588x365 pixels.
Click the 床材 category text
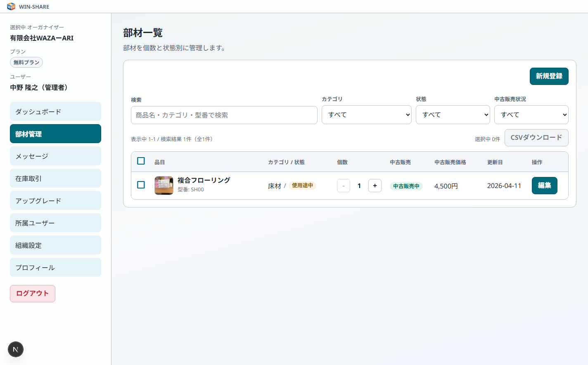point(275,186)
